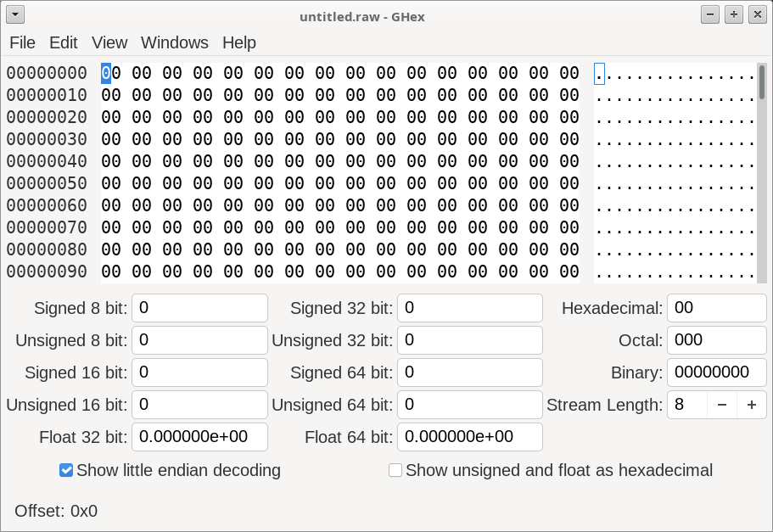Click the Float 64 bit field
773x532 pixels.
point(470,437)
